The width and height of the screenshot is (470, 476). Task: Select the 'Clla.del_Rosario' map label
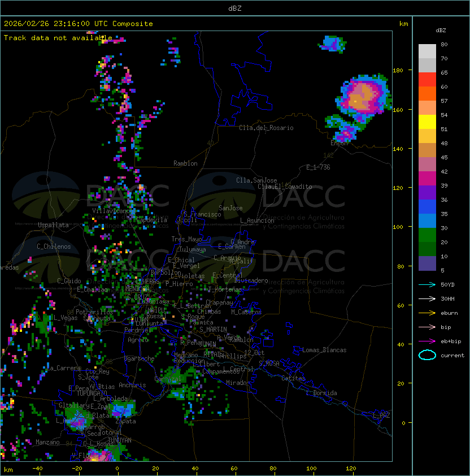coord(266,128)
